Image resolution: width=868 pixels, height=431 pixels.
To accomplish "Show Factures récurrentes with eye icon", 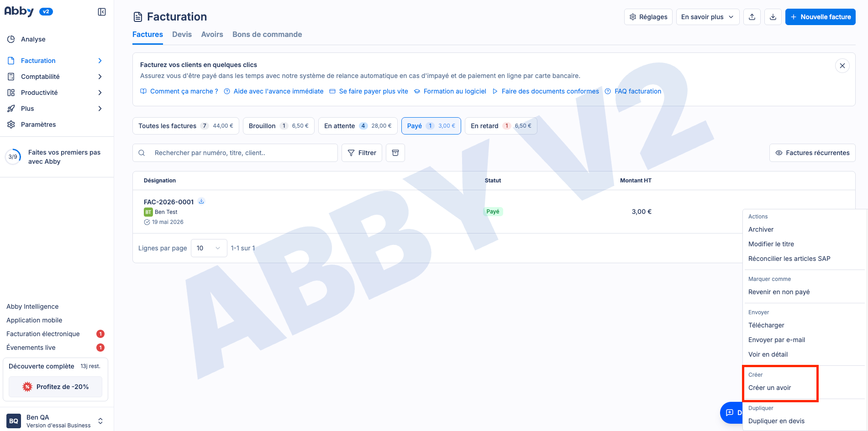I will 813,153.
